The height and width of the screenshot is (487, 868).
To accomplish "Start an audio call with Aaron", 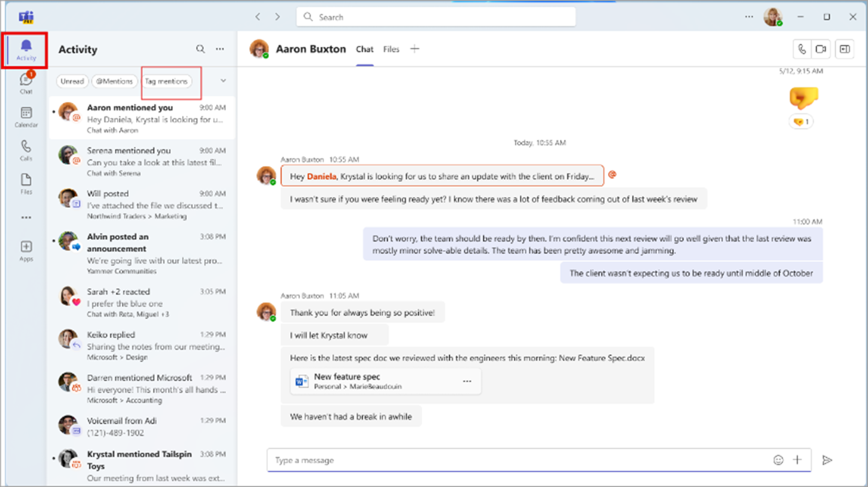I will coord(802,49).
